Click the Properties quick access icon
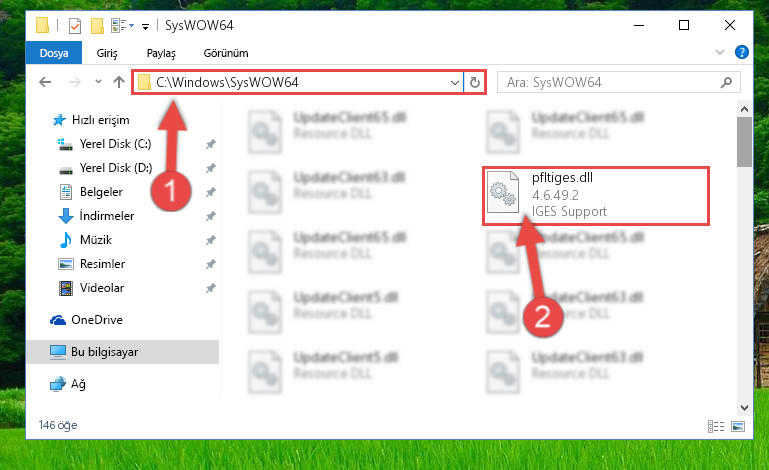This screenshot has width=769, height=470. (75, 26)
